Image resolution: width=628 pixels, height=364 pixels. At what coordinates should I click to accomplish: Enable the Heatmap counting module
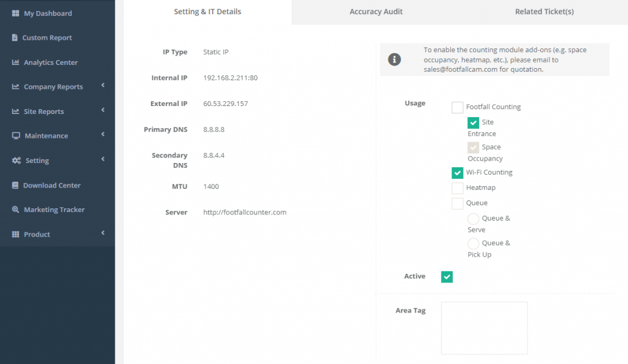coord(457,188)
